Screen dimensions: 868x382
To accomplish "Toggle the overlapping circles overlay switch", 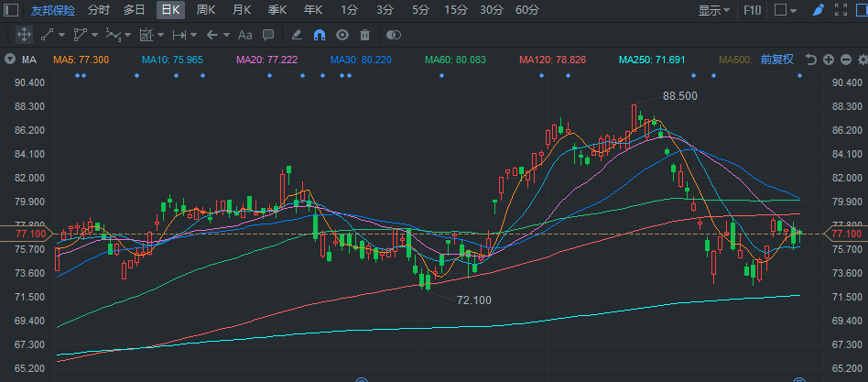I will (393, 35).
